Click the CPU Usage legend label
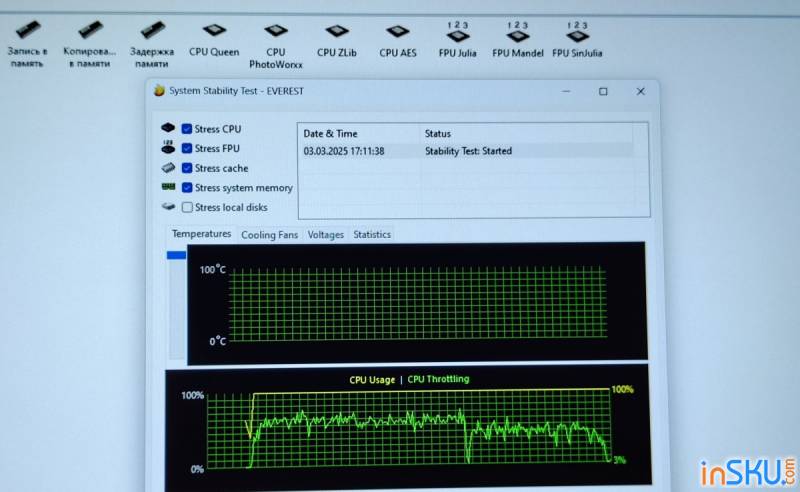Screen dimensions: 800x492 [372, 380]
